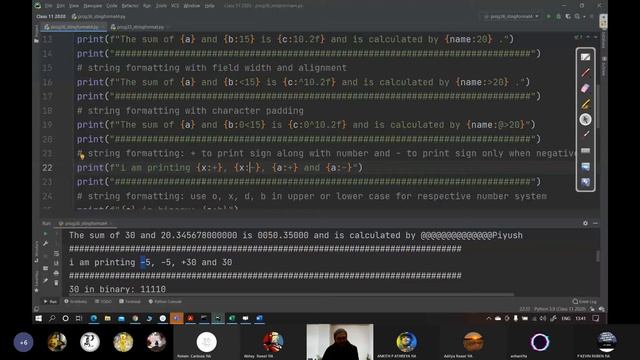Switch to the second open editor file tab
640x360 pixels.
(x=138, y=27)
